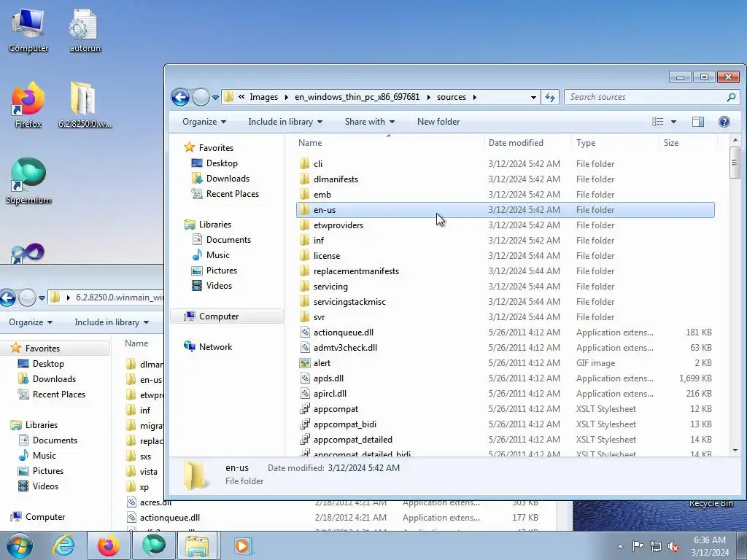Open Include in library menu in sources window
Image resolution: width=747 pixels, height=560 pixels.
point(285,122)
